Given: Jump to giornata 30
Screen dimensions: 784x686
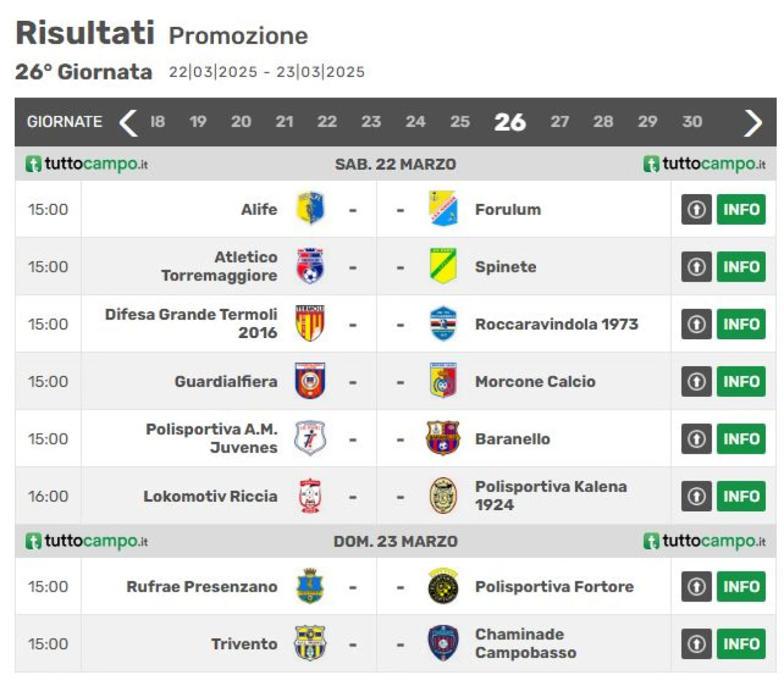Looking at the screenshot, I should coord(692,122).
